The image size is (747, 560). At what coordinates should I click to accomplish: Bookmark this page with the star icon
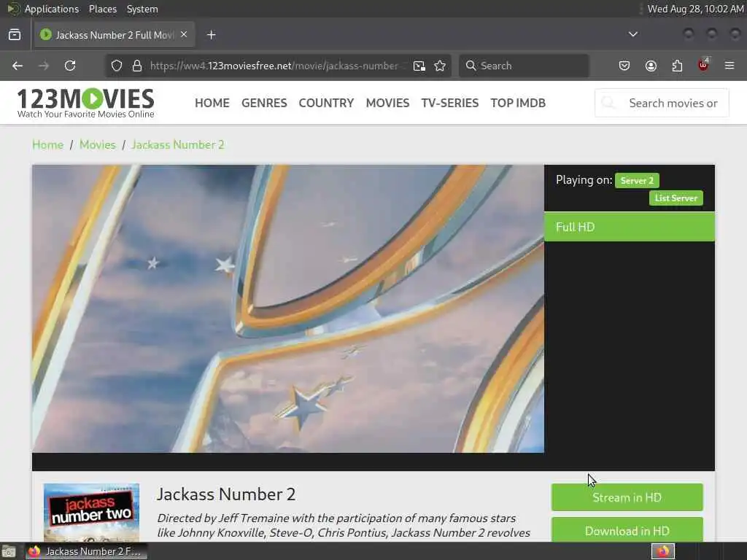pyautogui.click(x=440, y=66)
